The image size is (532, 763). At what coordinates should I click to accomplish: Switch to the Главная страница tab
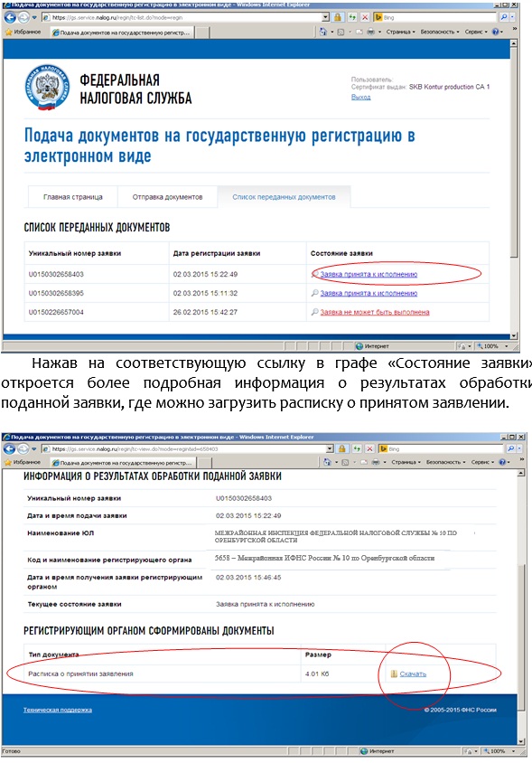(x=72, y=197)
